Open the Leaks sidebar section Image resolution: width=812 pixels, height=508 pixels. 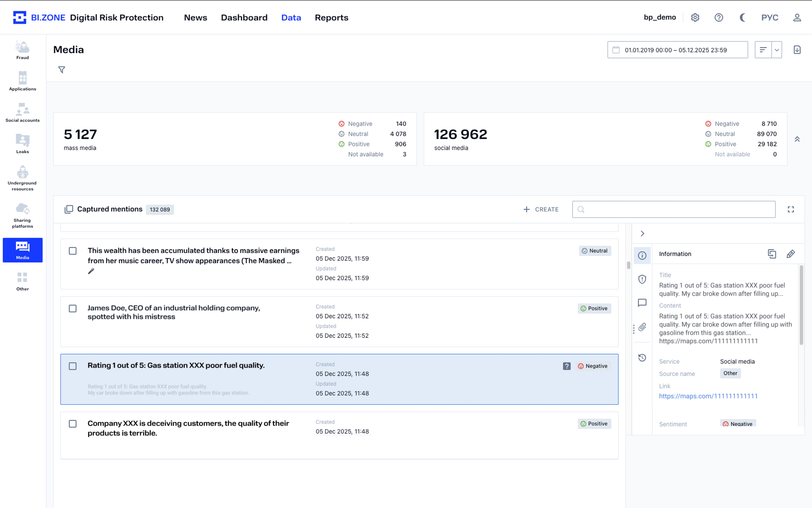pos(22,144)
